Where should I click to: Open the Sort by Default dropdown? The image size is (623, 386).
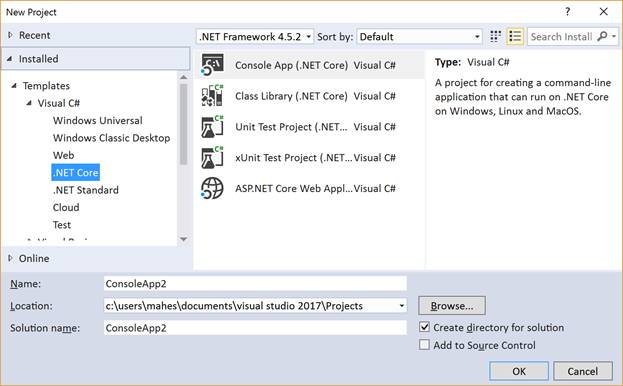tap(420, 37)
